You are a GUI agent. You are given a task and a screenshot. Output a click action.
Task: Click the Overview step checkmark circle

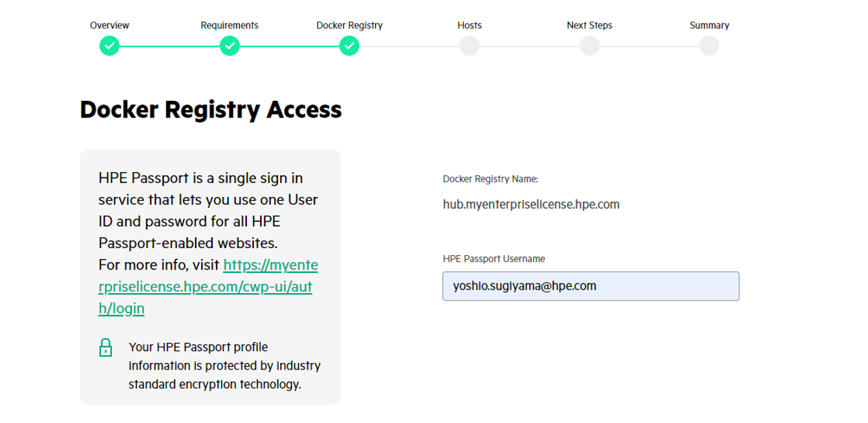tap(109, 46)
